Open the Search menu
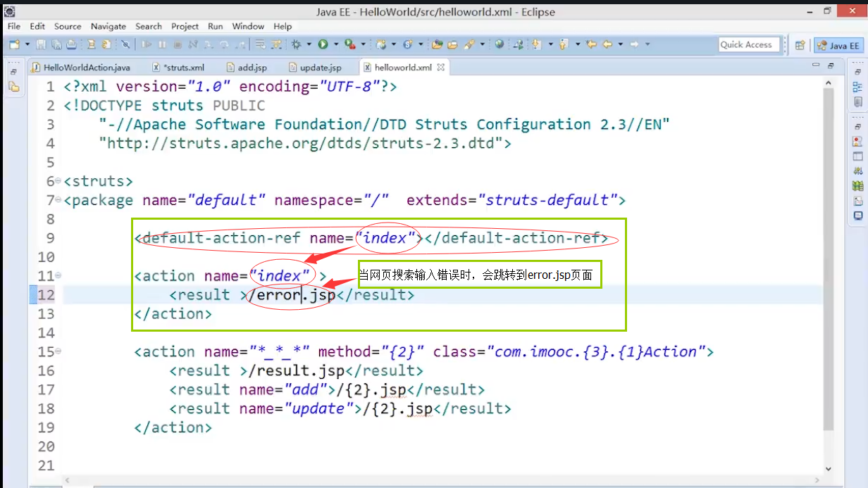 pos(149,26)
